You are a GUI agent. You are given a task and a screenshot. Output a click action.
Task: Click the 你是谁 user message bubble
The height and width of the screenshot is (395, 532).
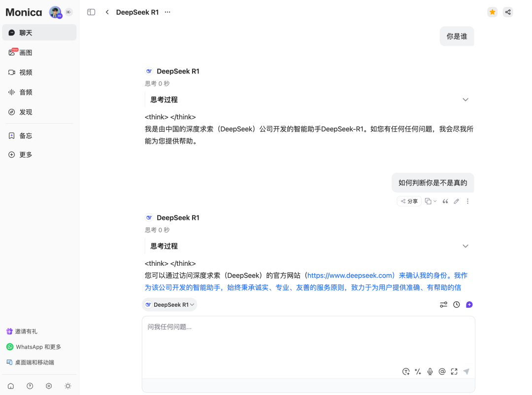click(457, 36)
